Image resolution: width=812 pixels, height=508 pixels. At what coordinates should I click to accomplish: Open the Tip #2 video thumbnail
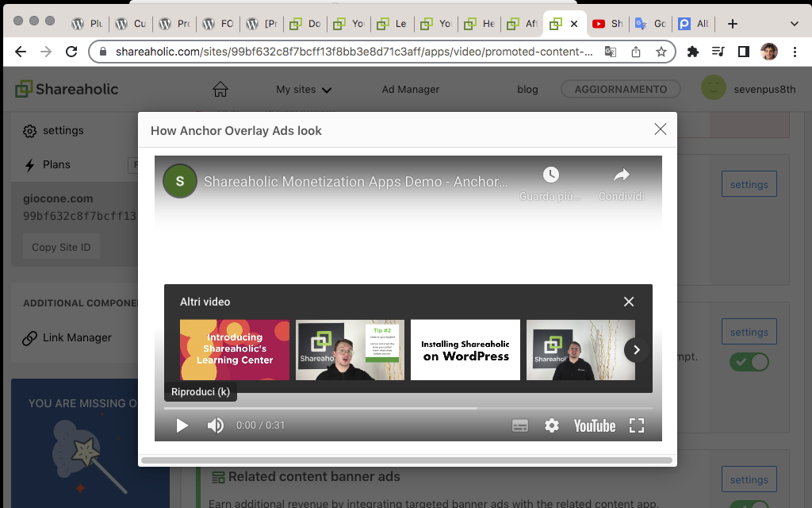tap(350, 350)
